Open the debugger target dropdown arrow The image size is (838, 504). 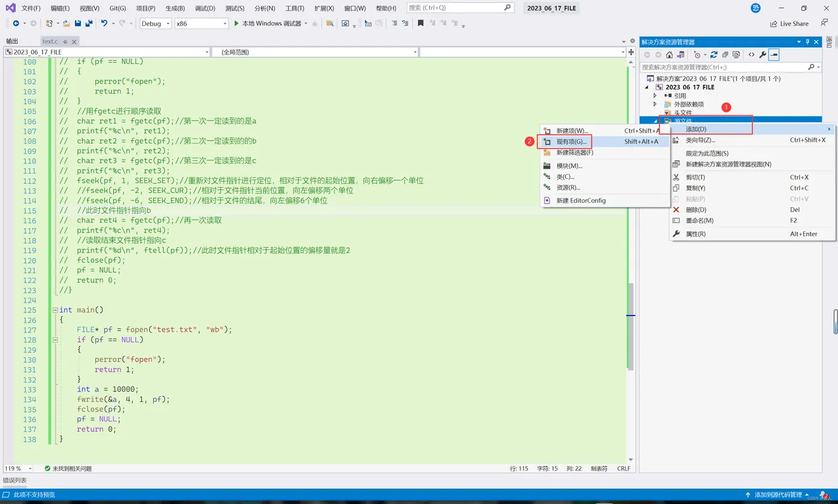(x=306, y=23)
